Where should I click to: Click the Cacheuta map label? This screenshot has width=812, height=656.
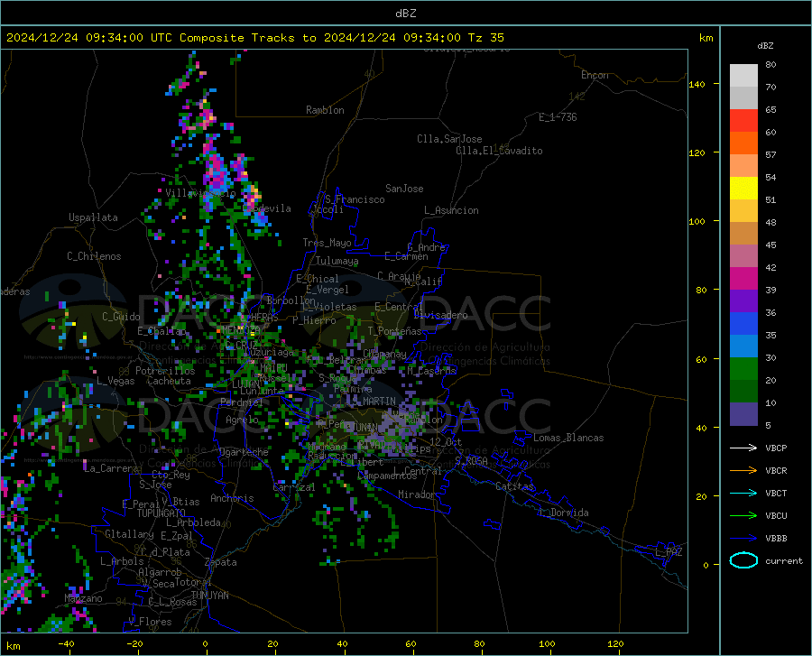click(169, 381)
